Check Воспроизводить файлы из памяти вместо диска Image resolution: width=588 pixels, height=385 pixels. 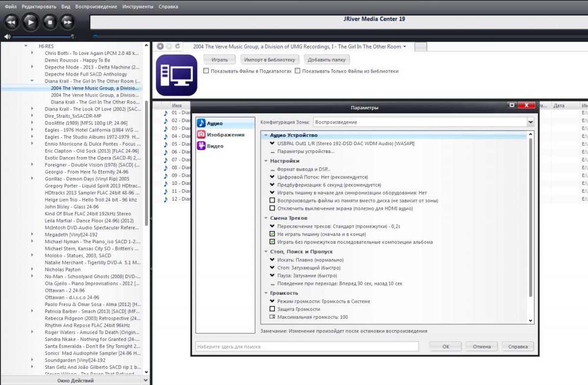[x=272, y=201]
